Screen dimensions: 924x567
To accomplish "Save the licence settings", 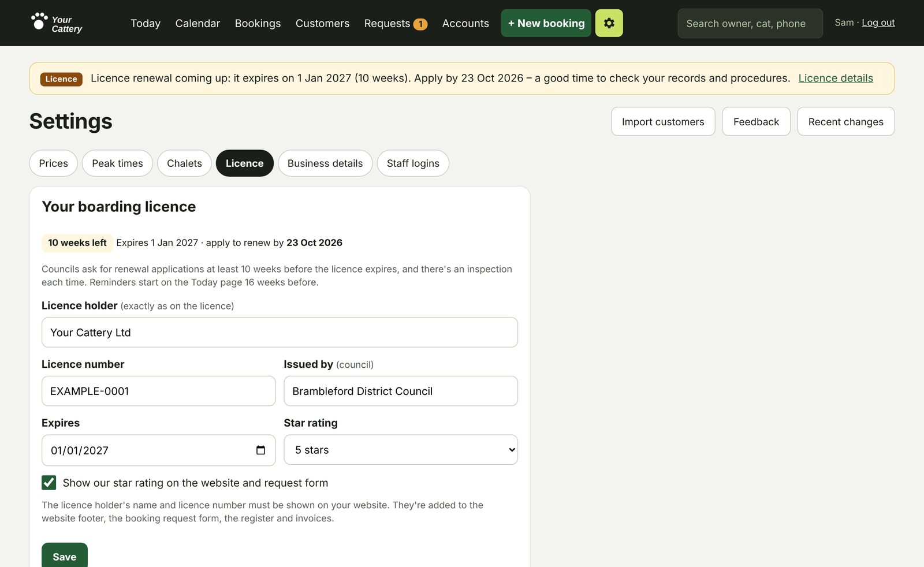I will tap(65, 555).
